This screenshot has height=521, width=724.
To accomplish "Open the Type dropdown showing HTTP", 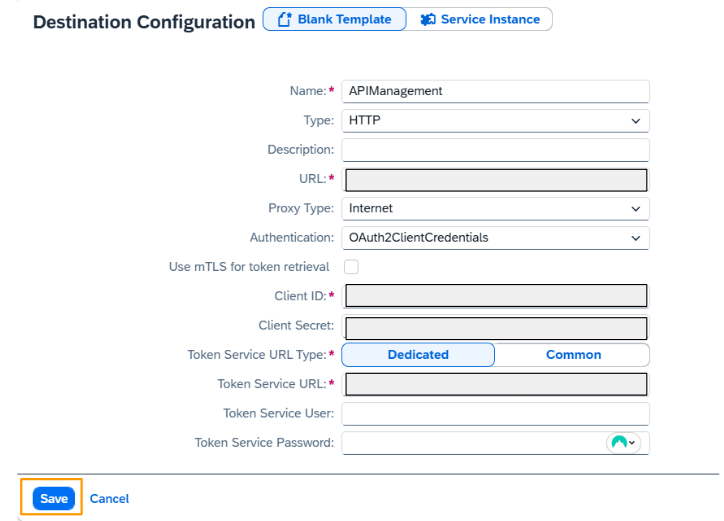I will click(x=495, y=121).
